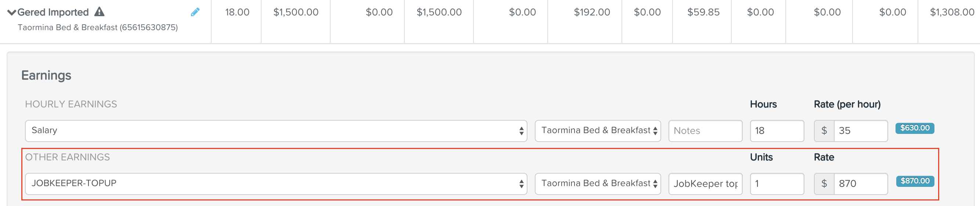
Task: Click the $630.00 total badge
Action: [915, 128]
